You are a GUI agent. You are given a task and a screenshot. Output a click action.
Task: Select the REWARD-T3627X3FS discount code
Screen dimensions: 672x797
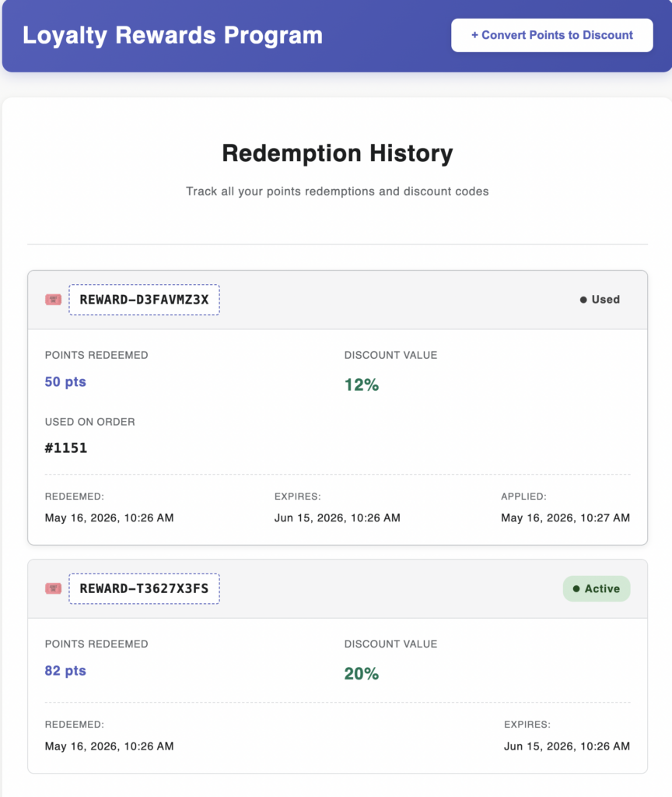click(144, 588)
